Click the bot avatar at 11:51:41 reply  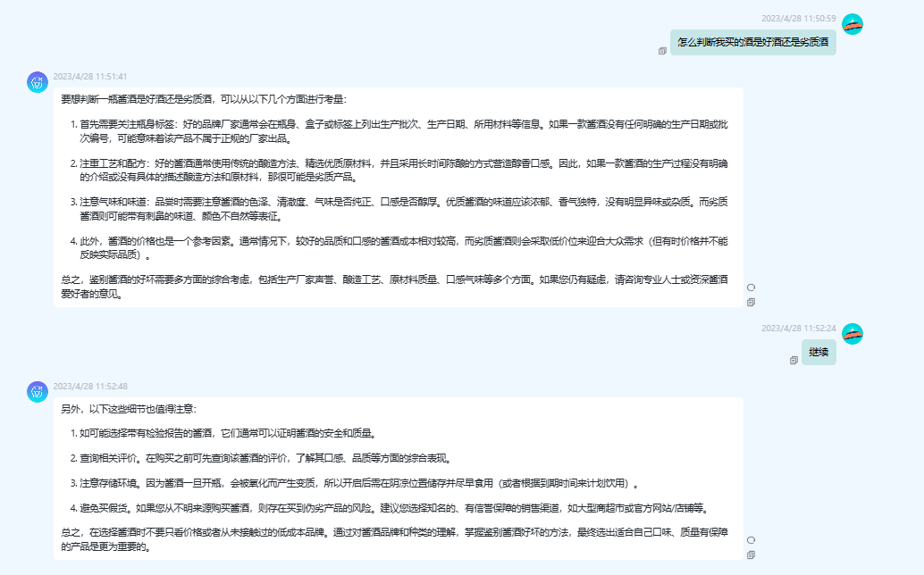tap(38, 82)
